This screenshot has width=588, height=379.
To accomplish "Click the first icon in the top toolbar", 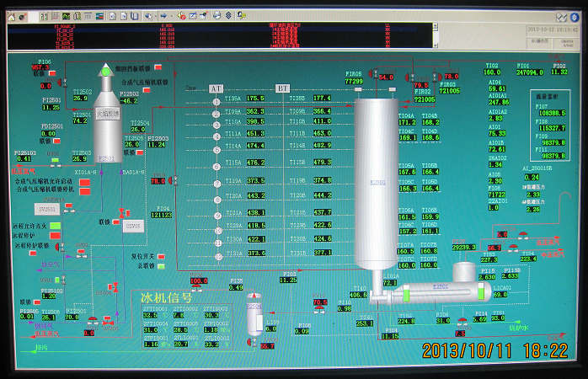I will point(13,15).
